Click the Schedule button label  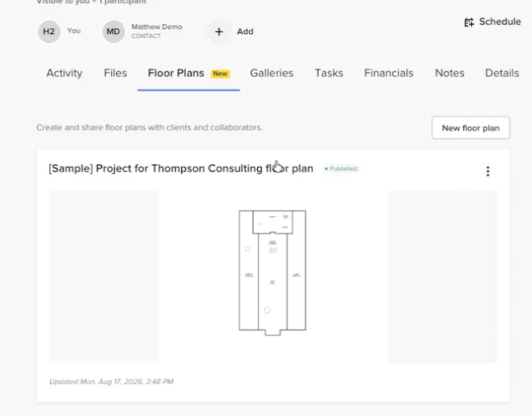point(500,22)
